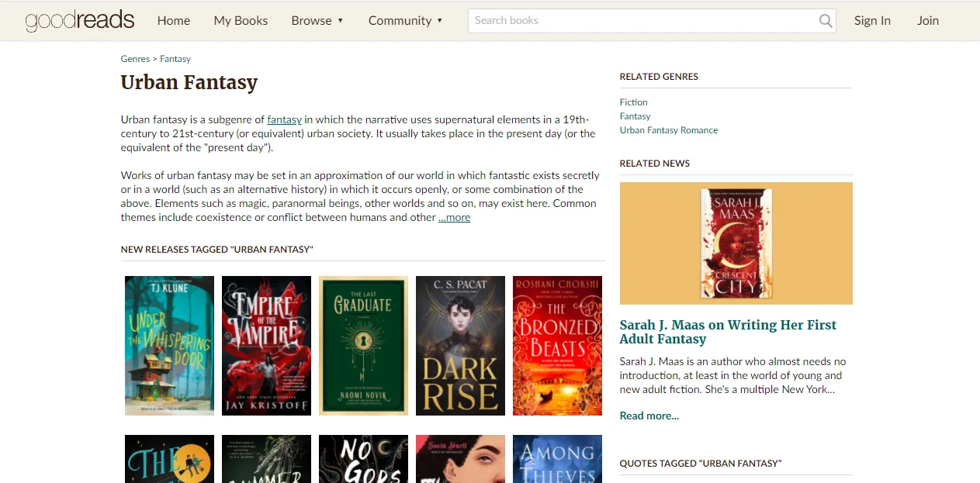980x483 pixels.
Task: Open Urban Fantasy Romance genre
Action: pos(669,130)
